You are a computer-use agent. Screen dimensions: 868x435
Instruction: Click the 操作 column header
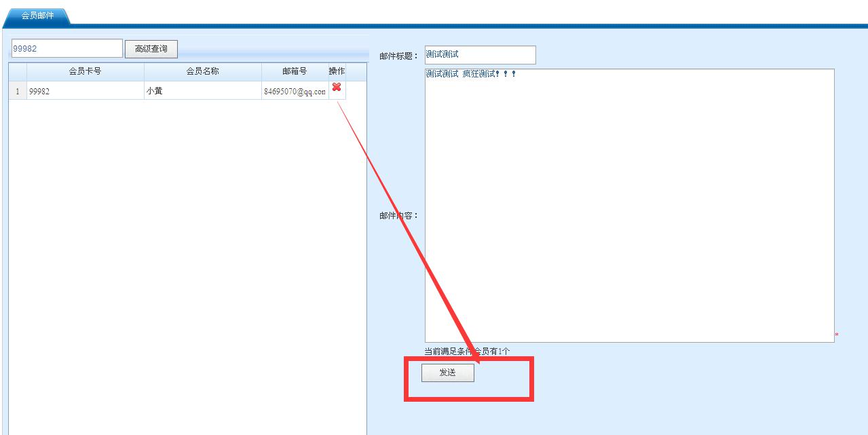pyautogui.click(x=337, y=71)
